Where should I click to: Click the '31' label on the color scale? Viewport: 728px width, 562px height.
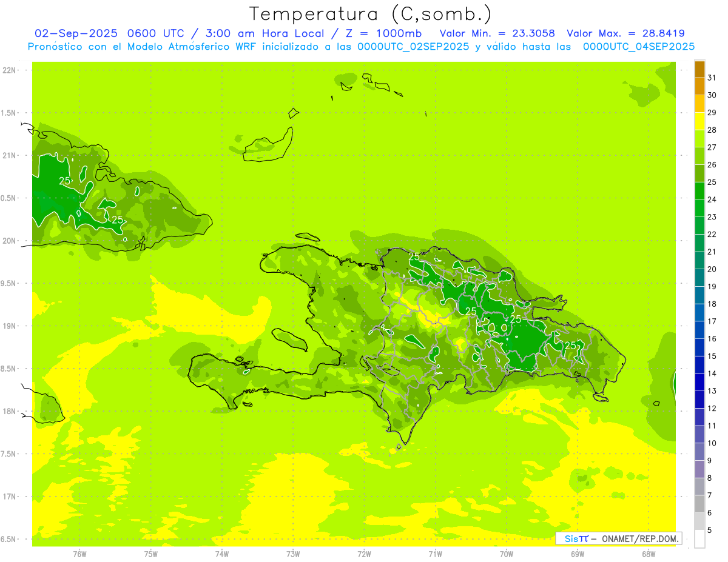(x=712, y=78)
